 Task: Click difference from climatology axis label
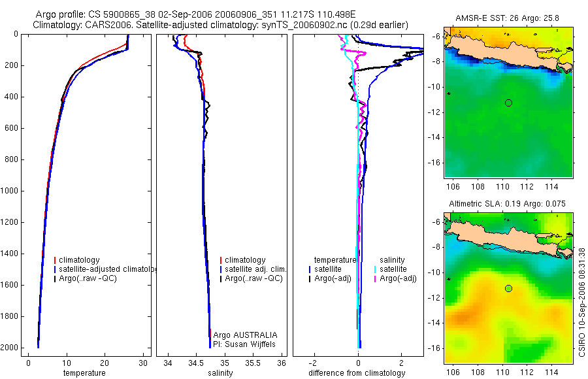(x=357, y=373)
